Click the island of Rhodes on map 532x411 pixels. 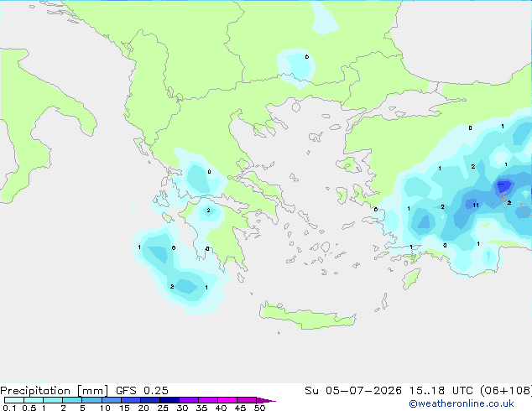click(x=411, y=278)
